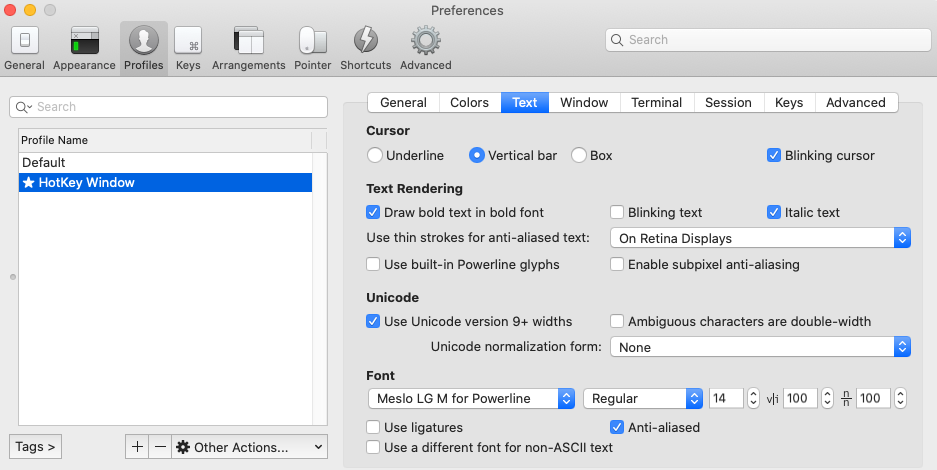Disable the Blinking cursor checkbox
The image size is (937, 470).
(x=774, y=155)
